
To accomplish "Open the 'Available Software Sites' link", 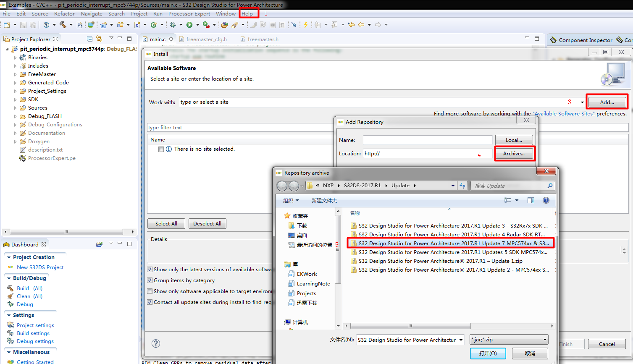I will pos(564,113).
